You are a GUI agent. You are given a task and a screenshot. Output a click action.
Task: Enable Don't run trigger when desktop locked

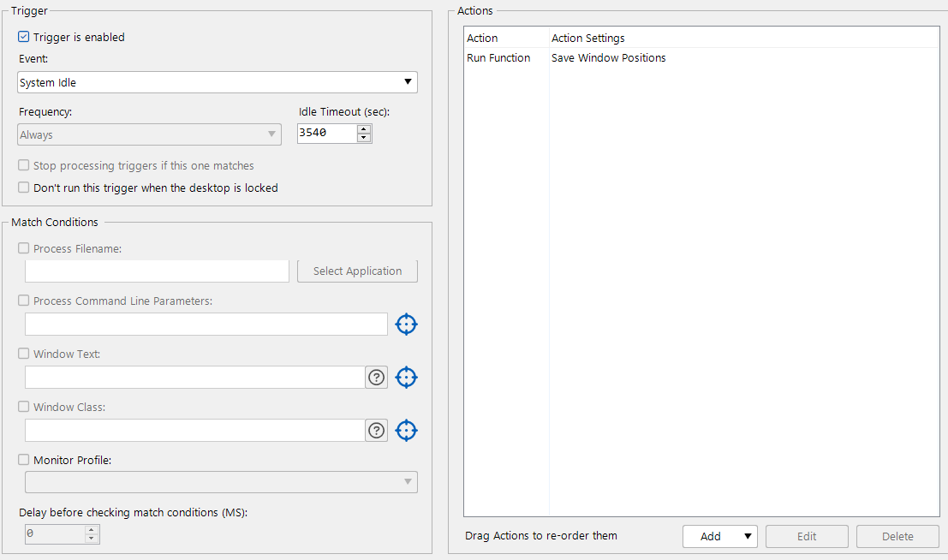(24, 188)
